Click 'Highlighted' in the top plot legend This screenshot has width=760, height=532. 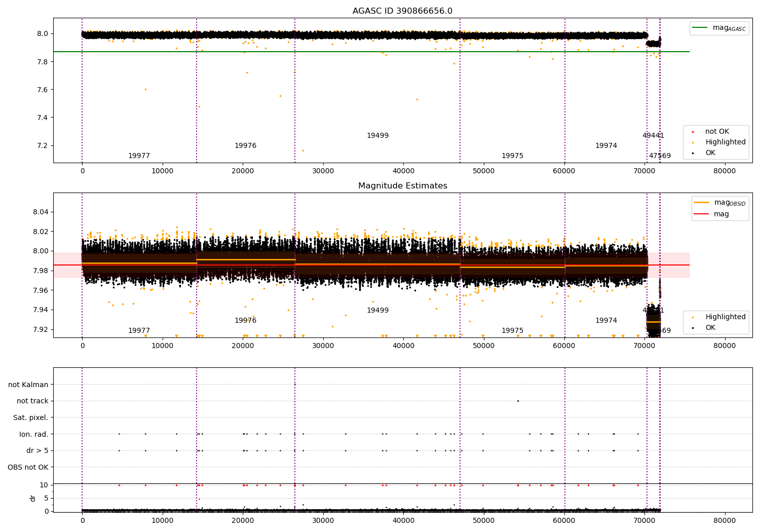tap(726, 142)
